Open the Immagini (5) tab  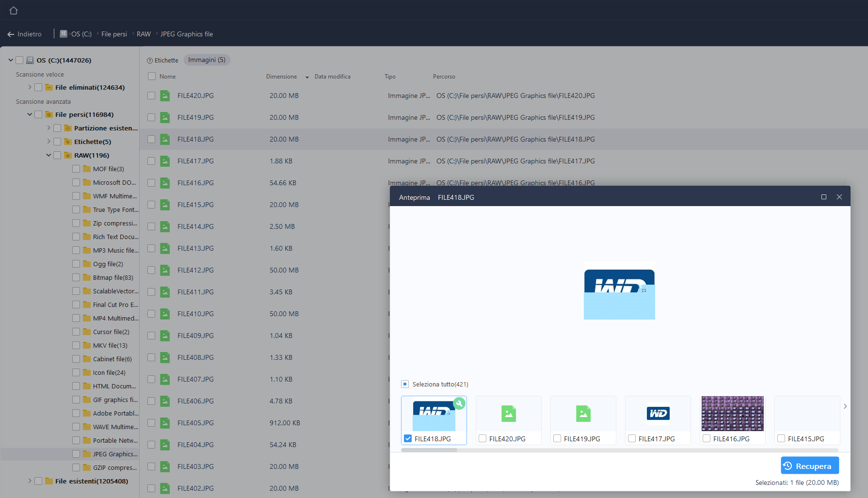pyautogui.click(x=207, y=60)
